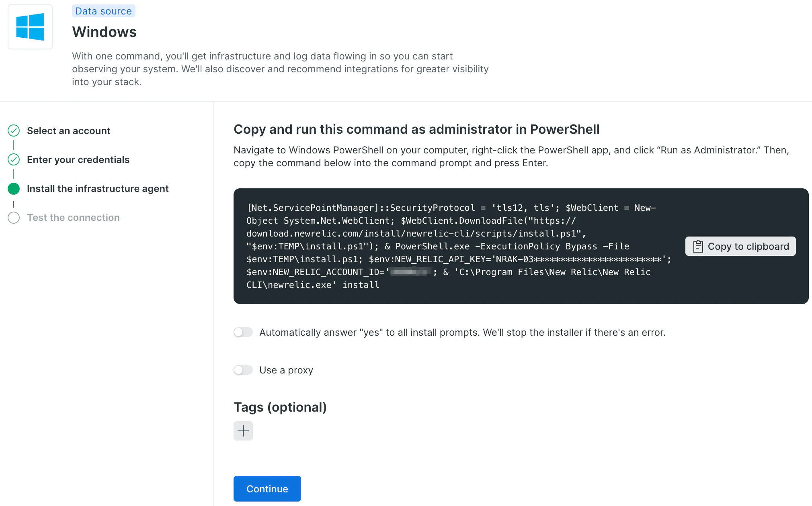
Task: Click the green checkmark beside Select an account
Action: [14, 131]
